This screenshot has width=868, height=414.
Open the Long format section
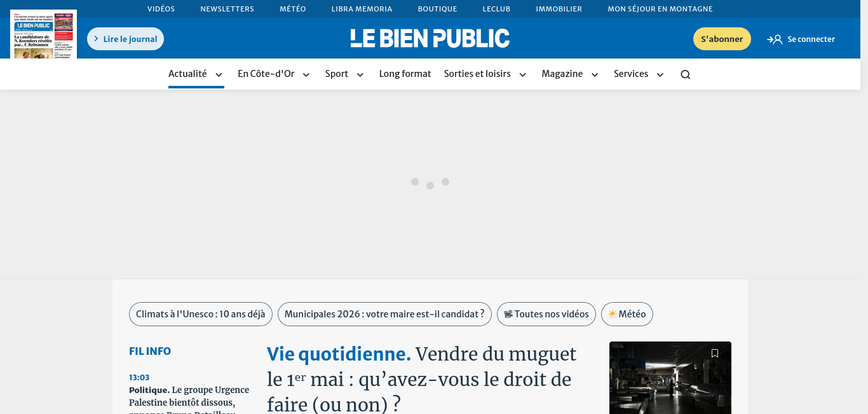click(405, 74)
